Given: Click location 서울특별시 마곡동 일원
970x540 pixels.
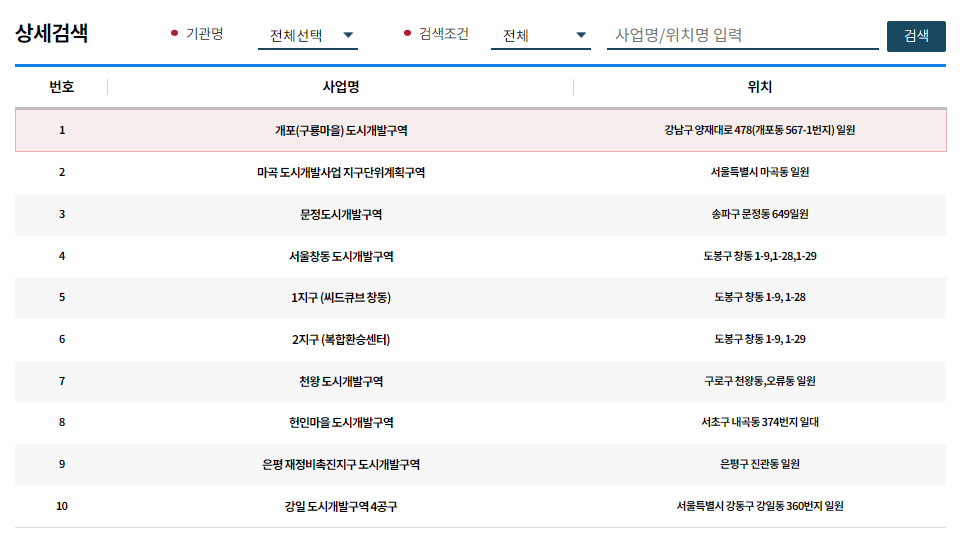Looking at the screenshot, I should (760, 172).
